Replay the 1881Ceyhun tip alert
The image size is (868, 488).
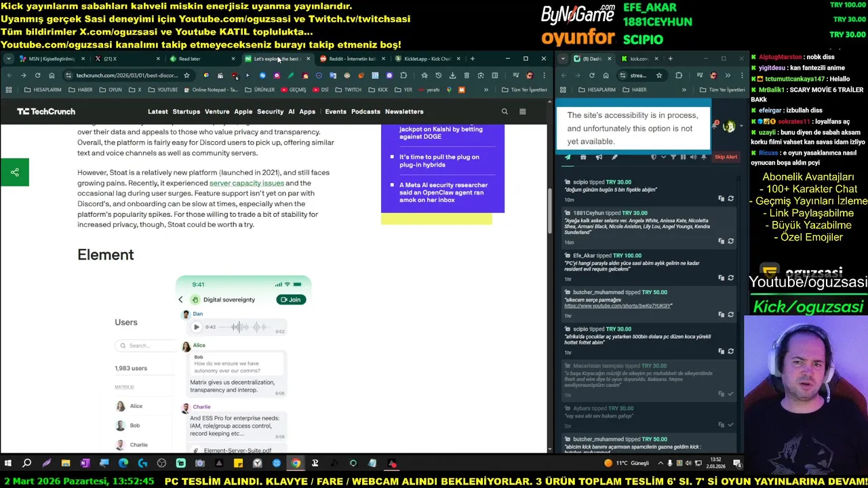click(x=730, y=241)
